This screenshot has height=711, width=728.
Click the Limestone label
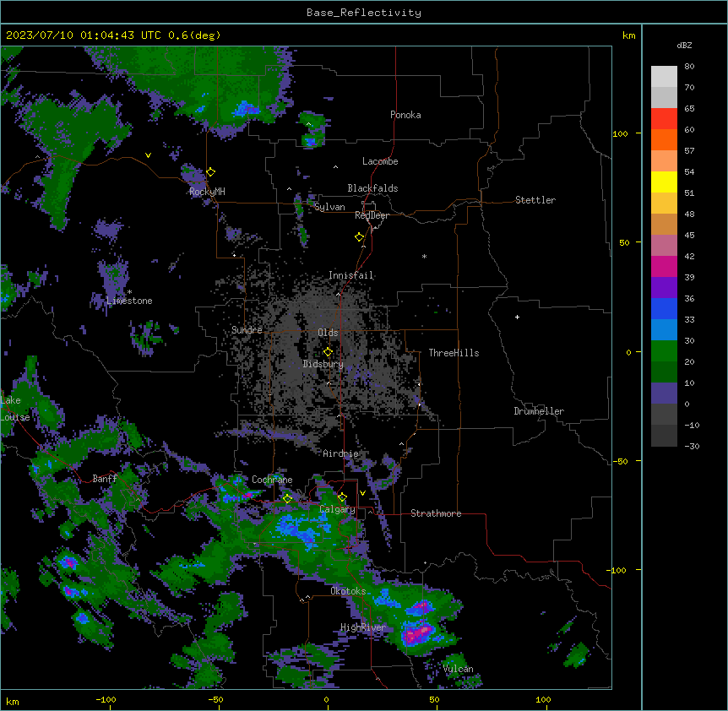[129, 301]
